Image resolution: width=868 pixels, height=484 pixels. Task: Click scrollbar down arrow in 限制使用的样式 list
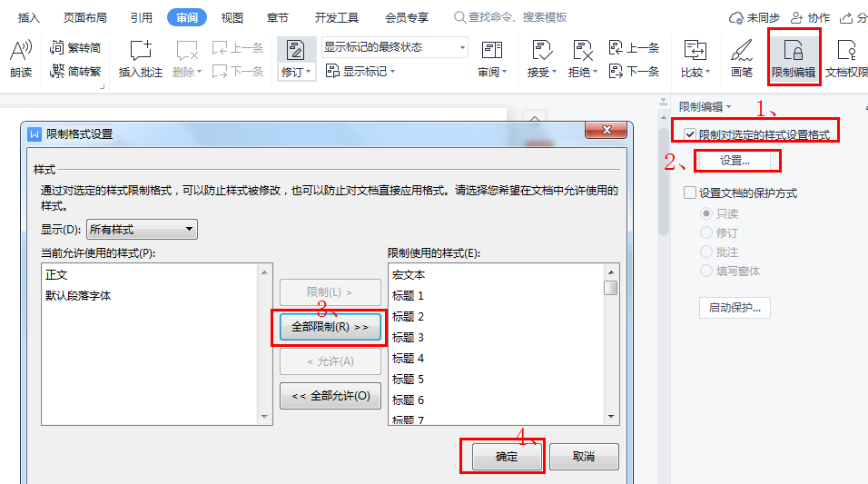(x=611, y=417)
